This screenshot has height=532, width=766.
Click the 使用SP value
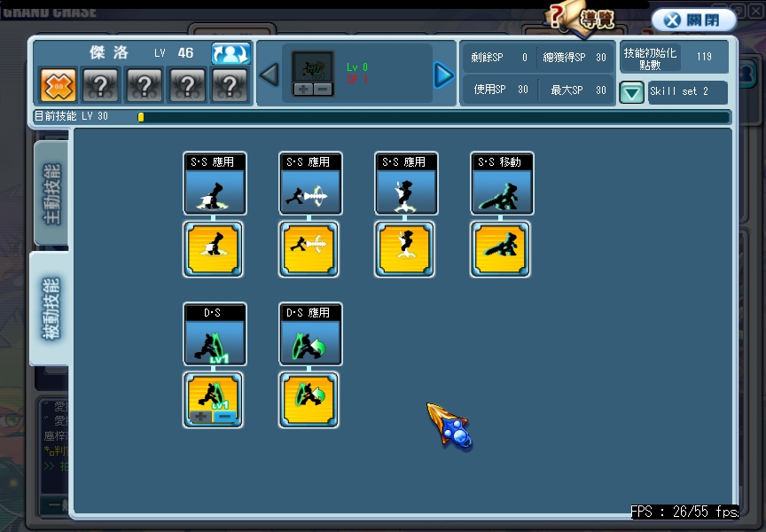click(523, 90)
